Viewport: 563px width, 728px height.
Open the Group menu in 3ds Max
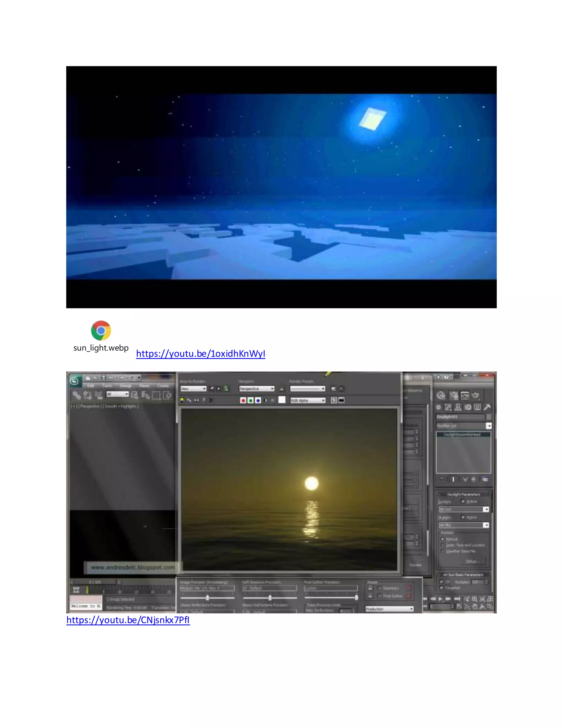125,386
